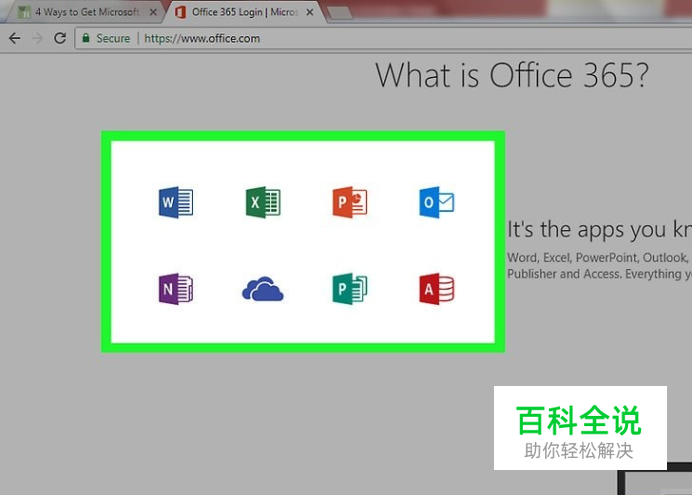Click the Word app icon
Image resolution: width=692 pixels, height=495 pixels.
coord(176,202)
